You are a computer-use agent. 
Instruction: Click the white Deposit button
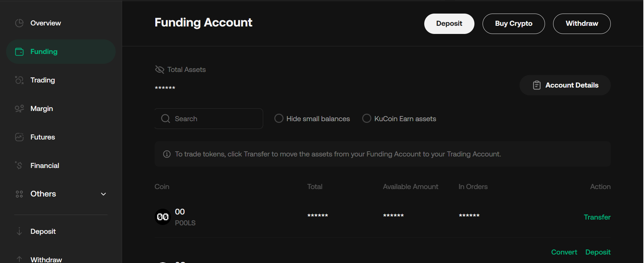[x=449, y=24]
